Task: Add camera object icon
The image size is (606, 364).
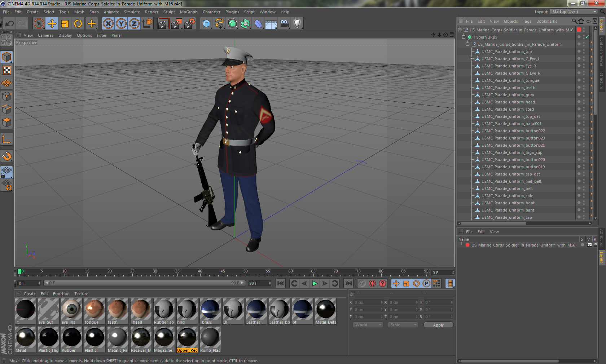Action: click(x=284, y=24)
